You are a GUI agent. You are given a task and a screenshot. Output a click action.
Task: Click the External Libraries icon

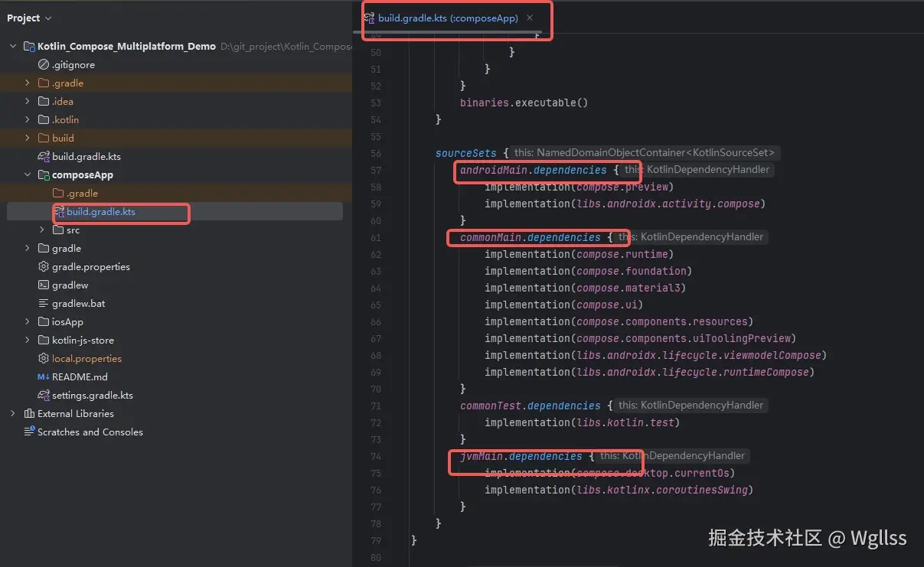pyautogui.click(x=29, y=413)
